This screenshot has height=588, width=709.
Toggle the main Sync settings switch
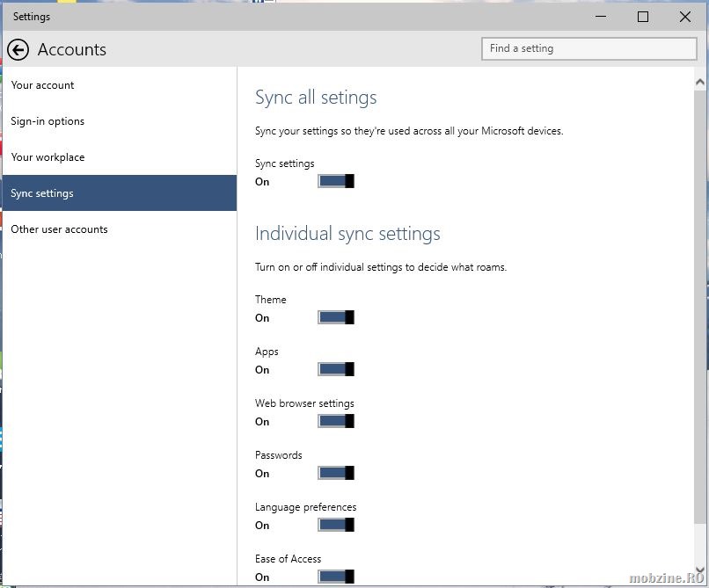[336, 181]
